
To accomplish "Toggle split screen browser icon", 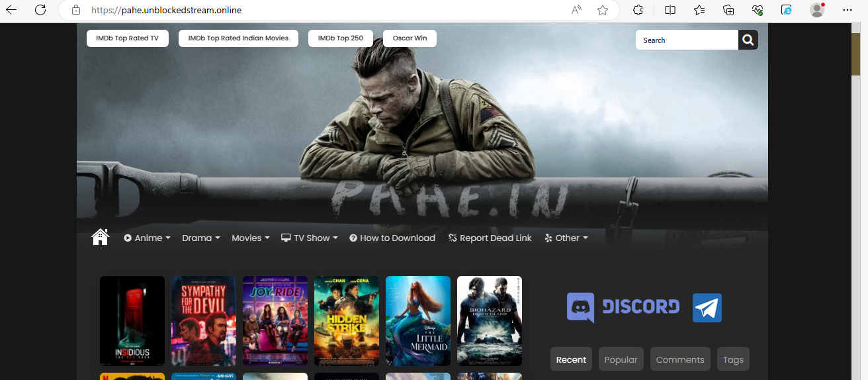I will 670,10.
